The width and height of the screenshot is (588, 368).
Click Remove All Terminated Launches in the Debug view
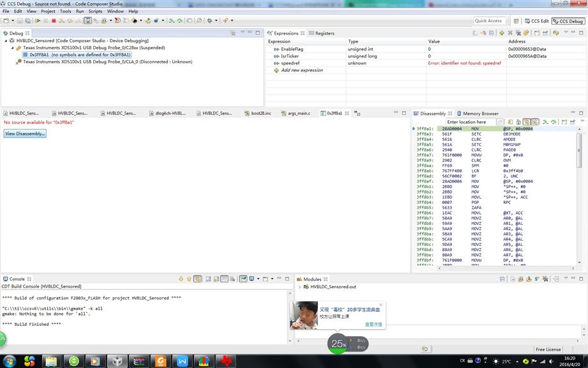tap(233, 33)
